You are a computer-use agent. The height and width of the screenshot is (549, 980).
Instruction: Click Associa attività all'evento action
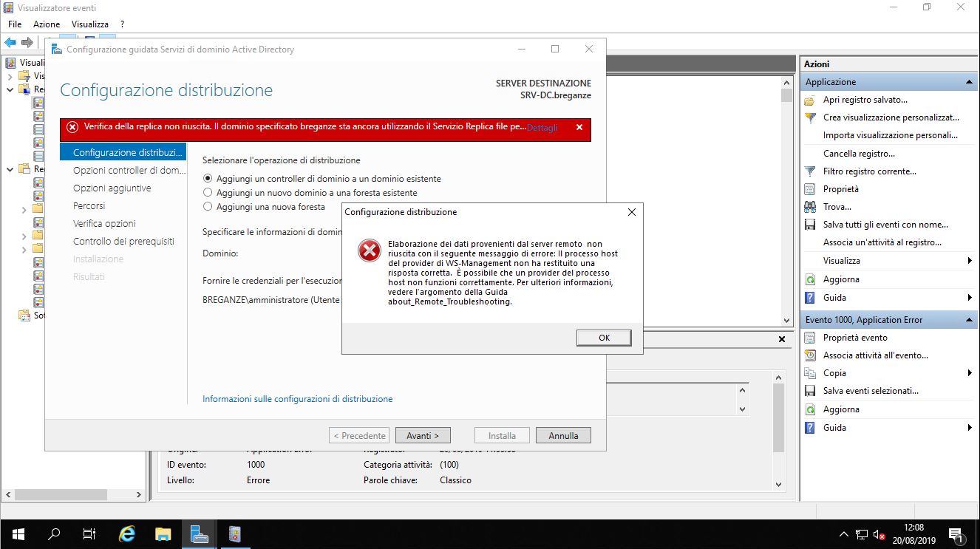coord(875,355)
